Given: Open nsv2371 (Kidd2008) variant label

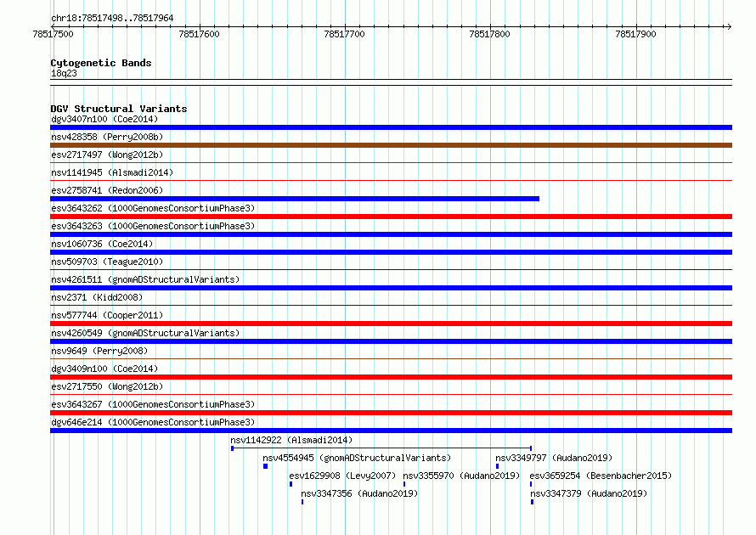Looking at the screenshot, I should [97, 297].
